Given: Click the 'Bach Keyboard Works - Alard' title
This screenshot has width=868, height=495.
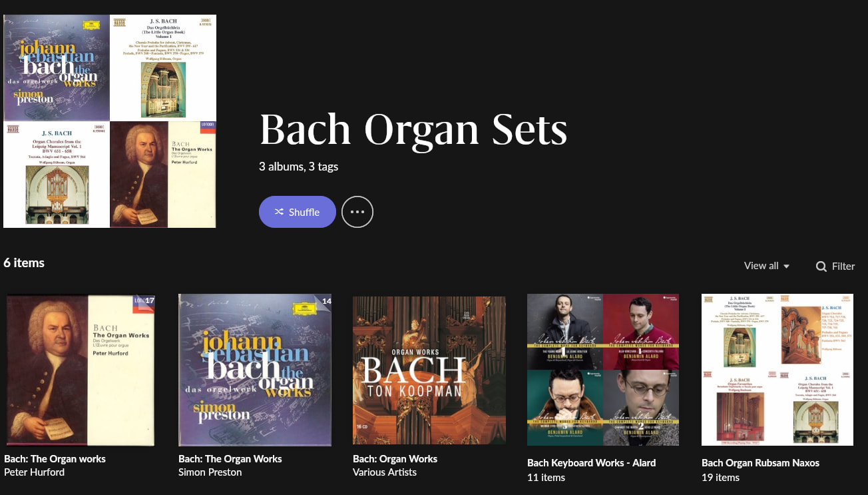Looking at the screenshot, I should pos(591,463).
